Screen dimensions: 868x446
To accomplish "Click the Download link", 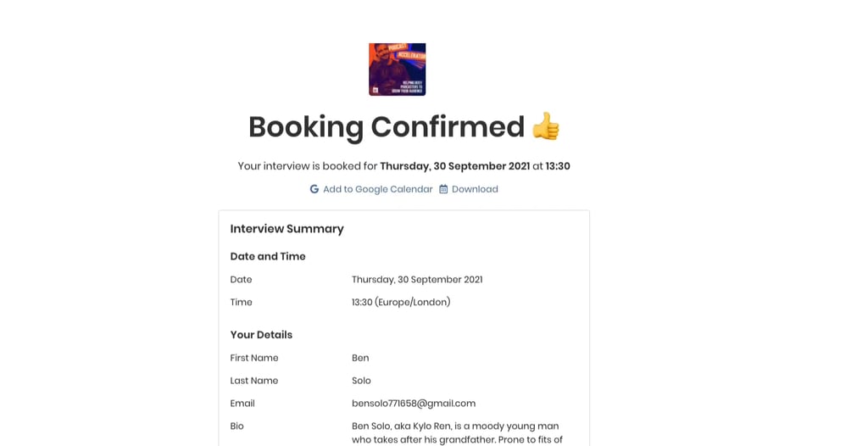I will coord(475,189).
